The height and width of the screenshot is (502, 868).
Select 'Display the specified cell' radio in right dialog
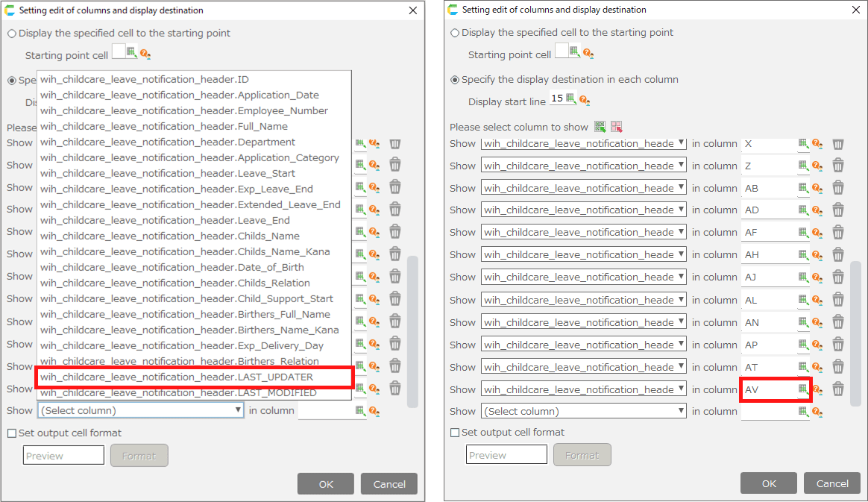coord(455,33)
